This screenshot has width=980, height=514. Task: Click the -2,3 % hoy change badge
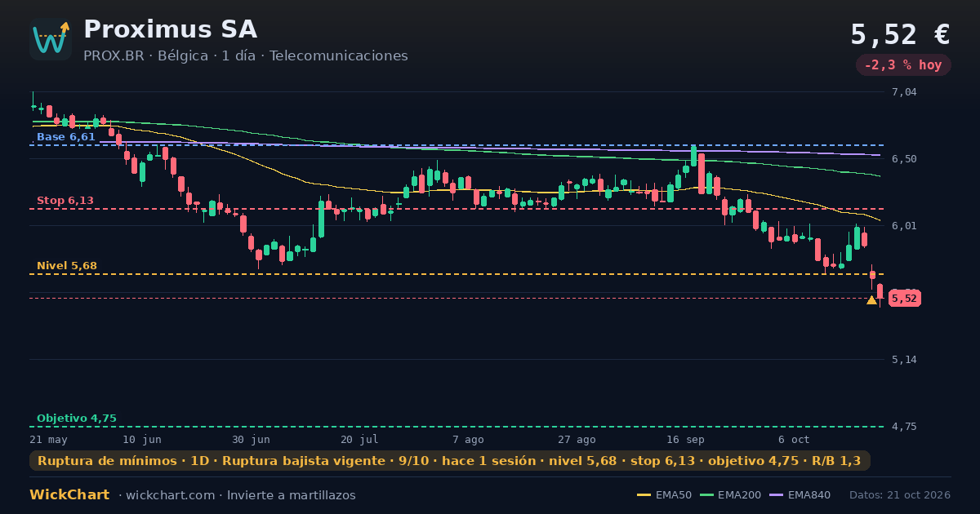pos(903,65)
